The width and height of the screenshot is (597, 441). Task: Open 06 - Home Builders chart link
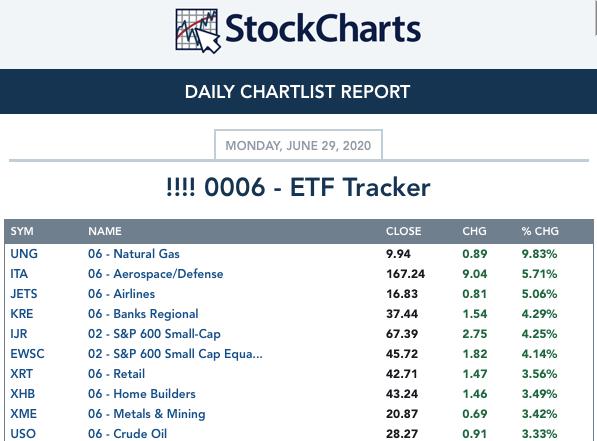[142, 394]
